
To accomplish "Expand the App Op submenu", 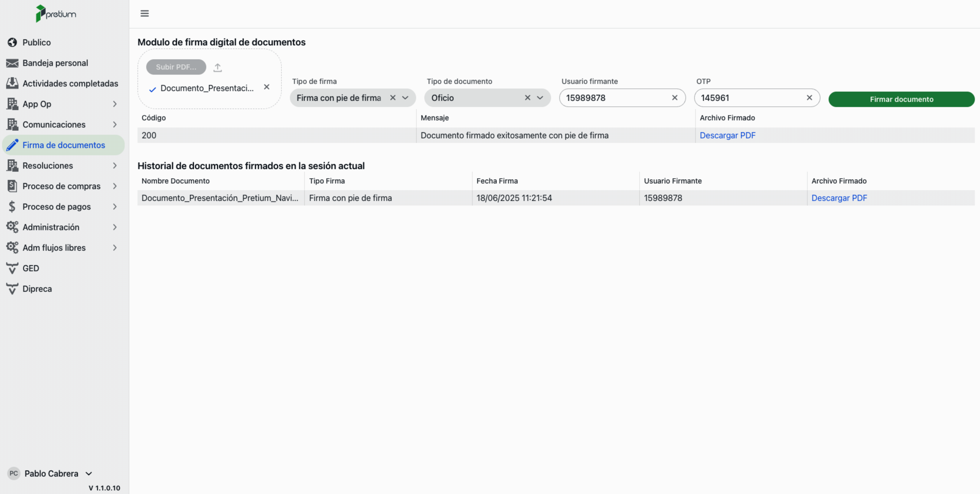I will pos(114,104).
